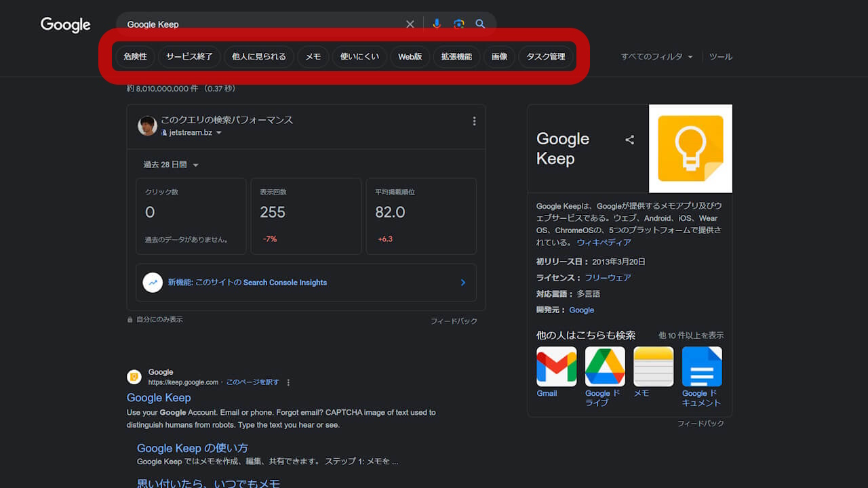
Task: Open Google Lens camera search icon
Action: pyautogui.click(x=458, y=24)
